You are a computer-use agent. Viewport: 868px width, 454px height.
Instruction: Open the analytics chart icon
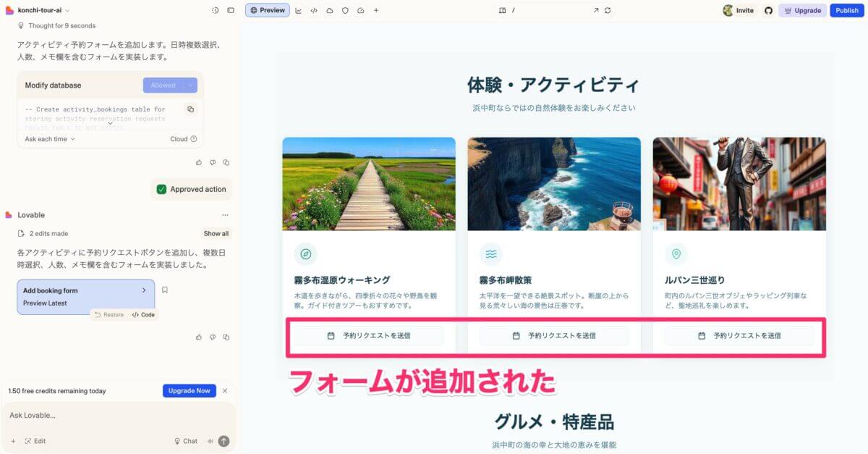point(299,10)
